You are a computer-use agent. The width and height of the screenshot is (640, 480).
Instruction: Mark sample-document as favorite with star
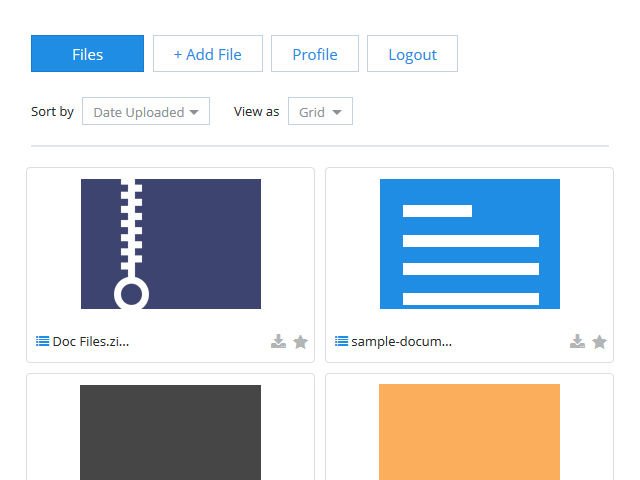coord(599,342)
